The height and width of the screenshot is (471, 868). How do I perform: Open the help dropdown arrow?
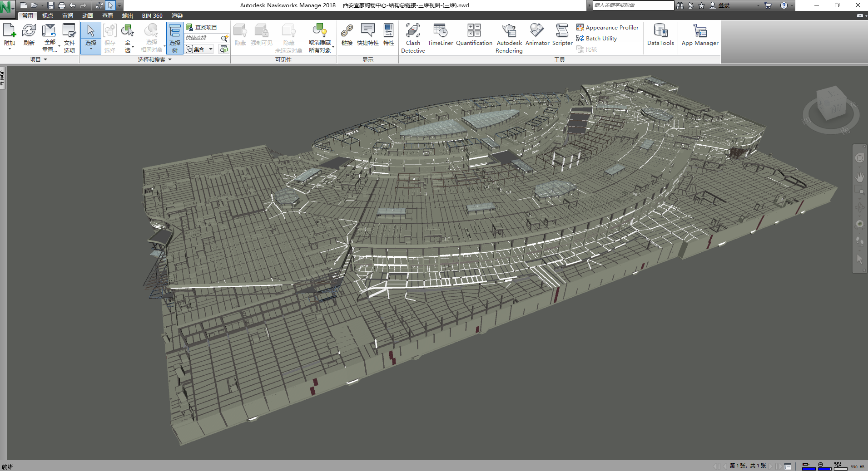point(792,5)
